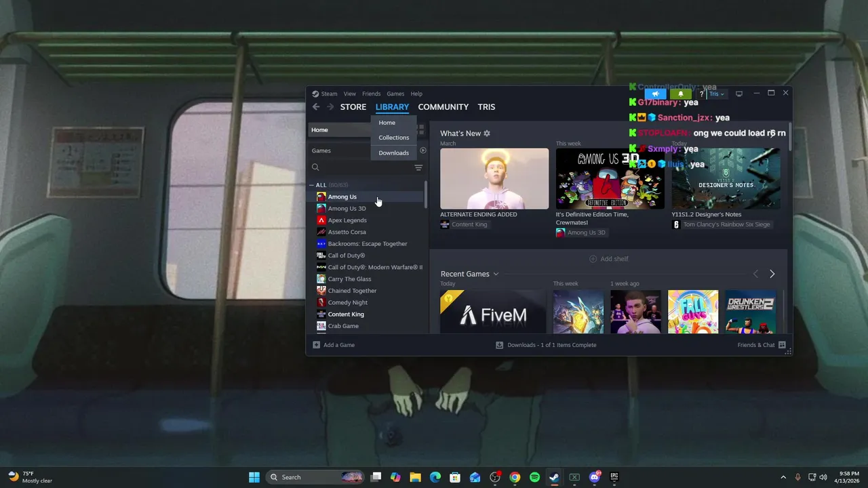Select Downloads from the Library dropdown
Screen dimensions: 868x488
tap(394, 152)
